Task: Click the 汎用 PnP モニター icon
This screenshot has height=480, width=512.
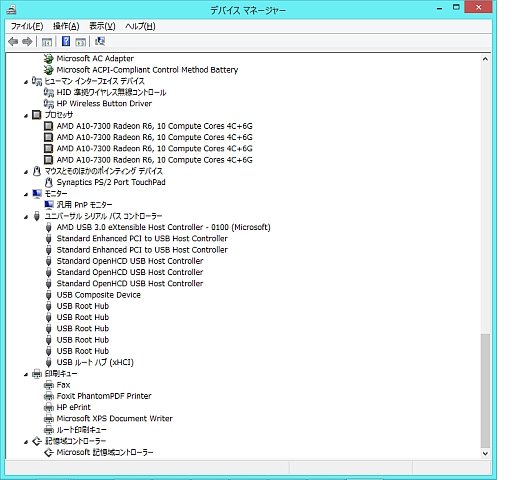Action: tap(49, 205)
